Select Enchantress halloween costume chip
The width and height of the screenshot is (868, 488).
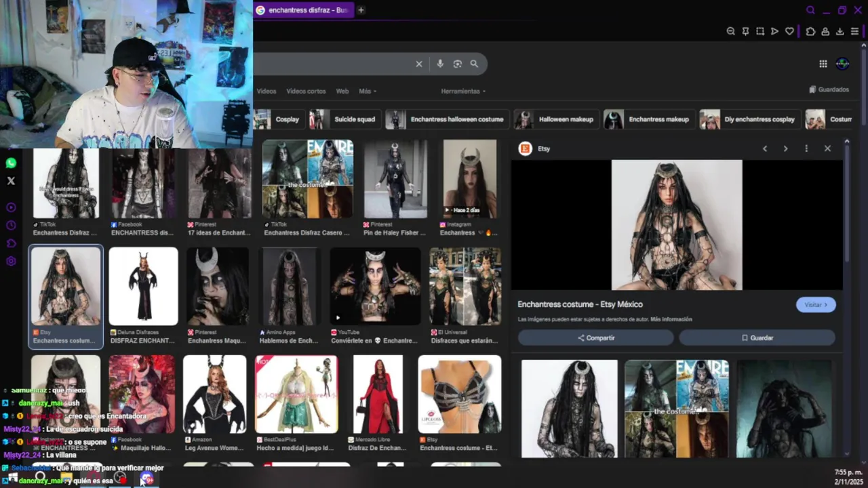pyautogui.click(x=446, y=119)
